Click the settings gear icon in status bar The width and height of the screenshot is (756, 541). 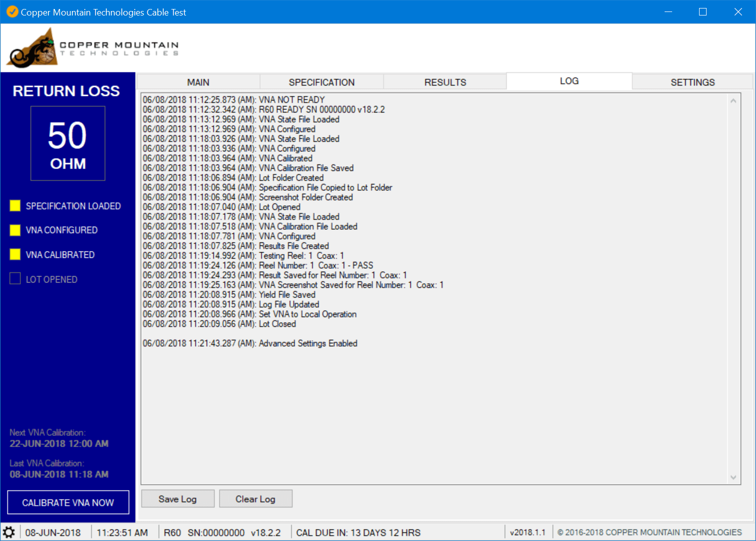(9, 532)
